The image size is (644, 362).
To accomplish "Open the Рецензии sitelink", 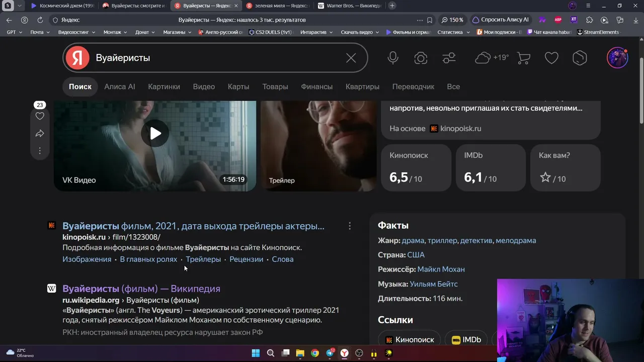I will point(247,259).
